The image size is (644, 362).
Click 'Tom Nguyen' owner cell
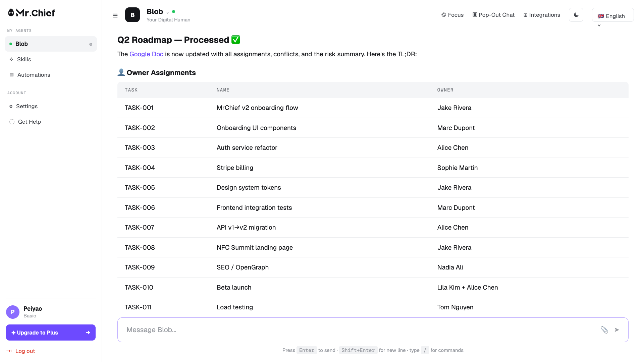point(455,307)
